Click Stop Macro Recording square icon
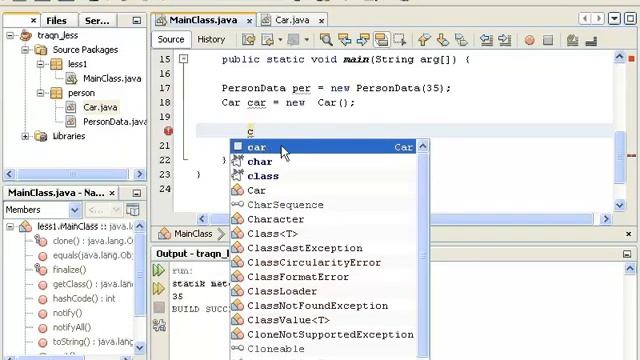The width and height of the screenshot is (640, 360). 548,40
